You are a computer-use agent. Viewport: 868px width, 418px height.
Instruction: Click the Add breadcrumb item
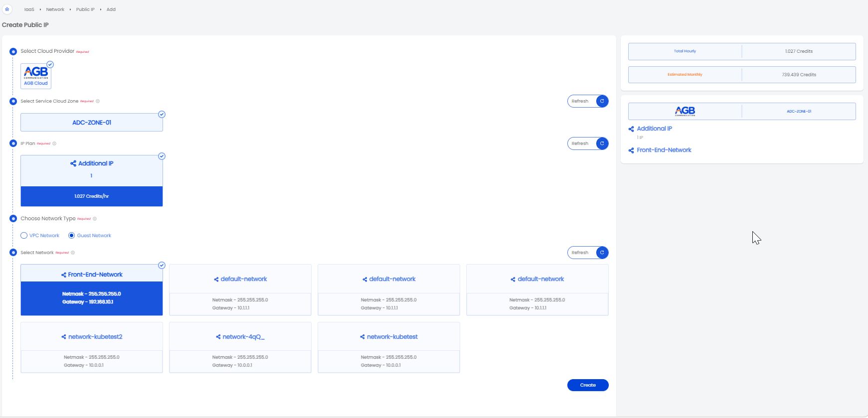click(x=111, y=9)
